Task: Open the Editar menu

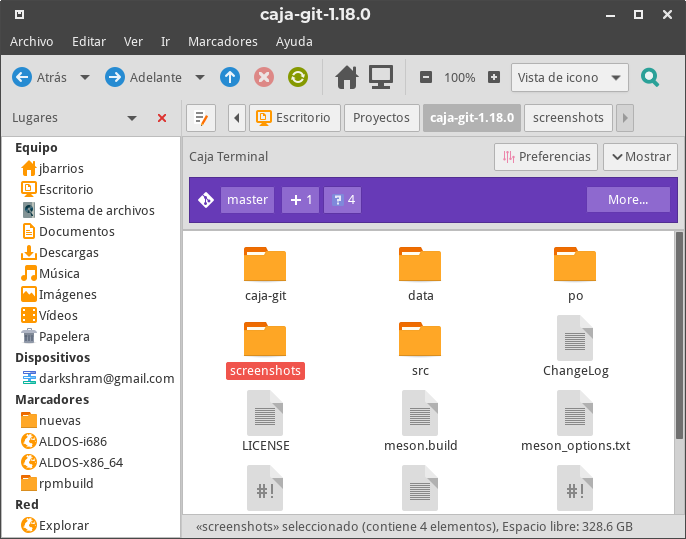Action: coord(89,42)
